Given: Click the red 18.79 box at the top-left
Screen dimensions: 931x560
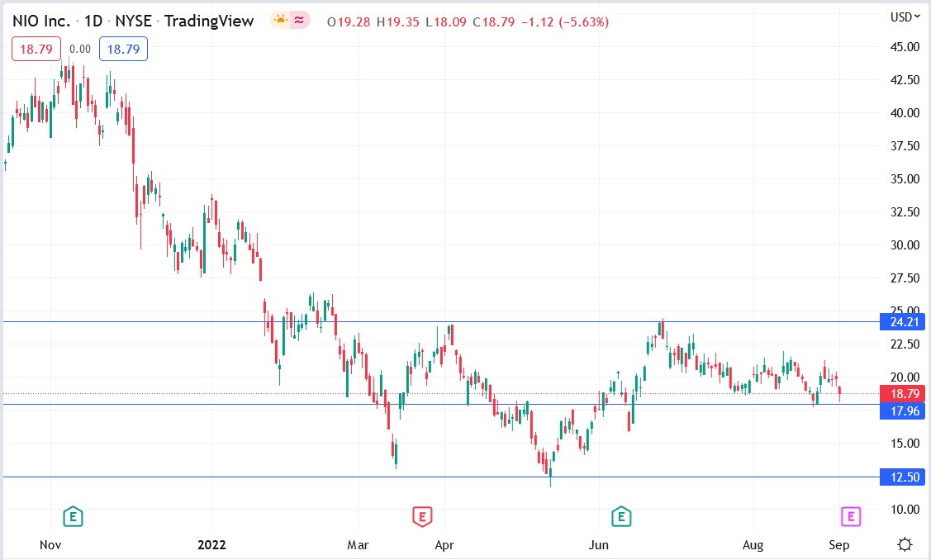Looking at the screenshot, I should pos(35,49).
